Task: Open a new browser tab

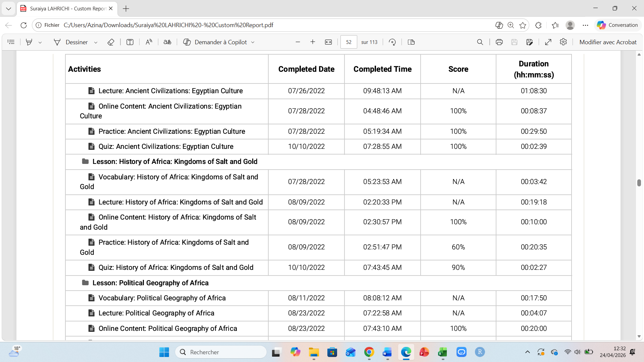Action: 126,9
